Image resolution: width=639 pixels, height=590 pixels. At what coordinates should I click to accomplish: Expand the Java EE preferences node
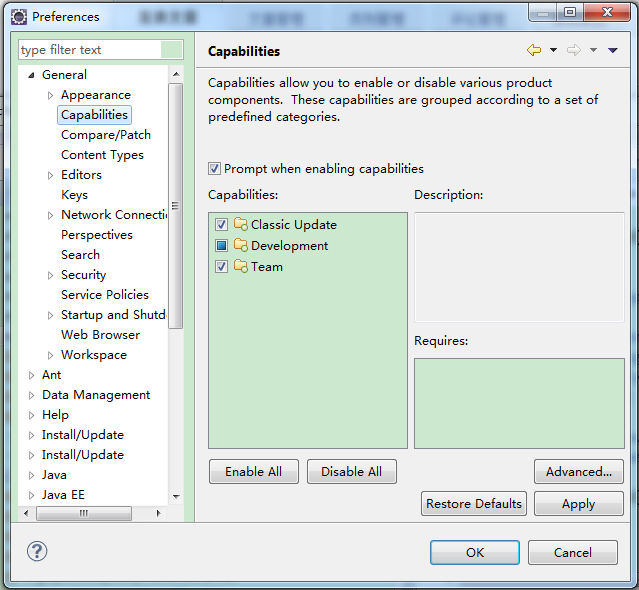click(31, 495)
